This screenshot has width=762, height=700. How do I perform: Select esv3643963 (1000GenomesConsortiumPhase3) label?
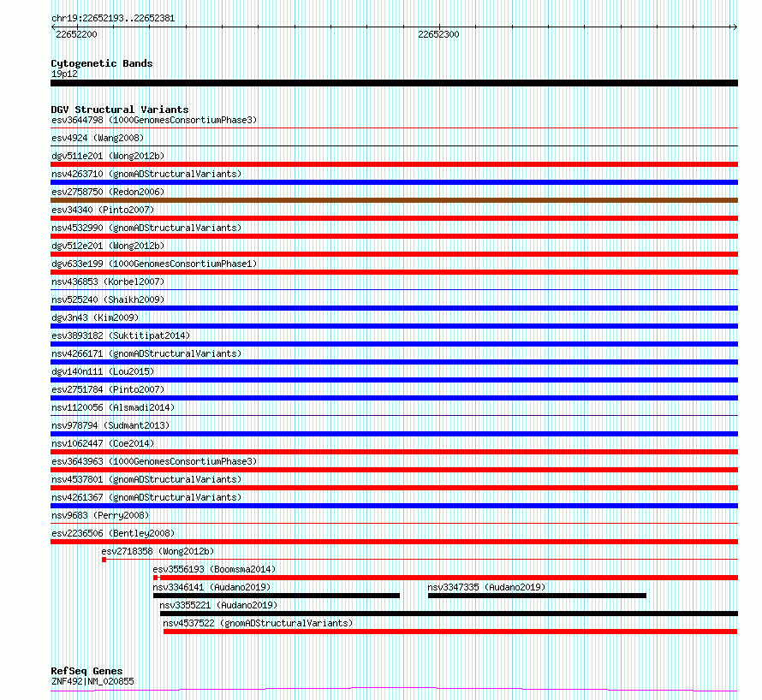click(x=154, y=461)
